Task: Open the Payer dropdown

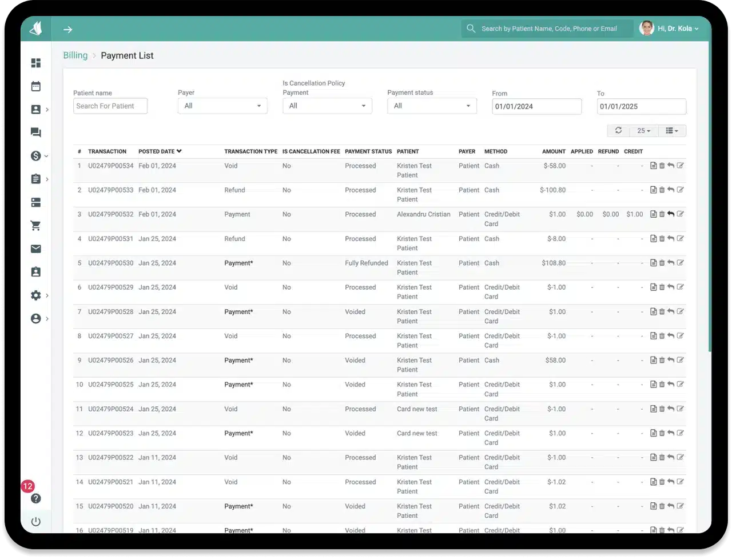Action: [x=222, y=106]
